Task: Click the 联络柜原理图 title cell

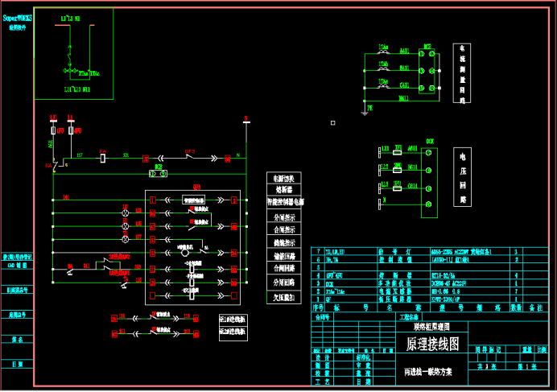Action: (x=432, y=327)
